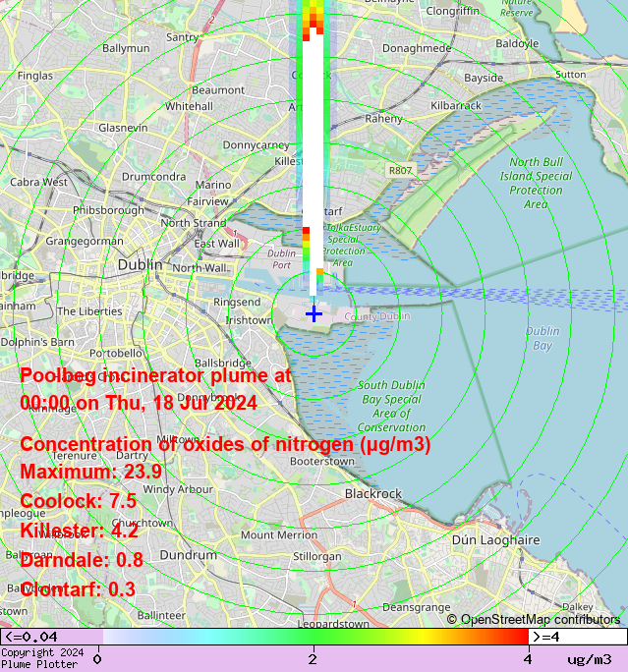Click the blue cross incinerator marker
628x672 pixels.
(314, 314)
